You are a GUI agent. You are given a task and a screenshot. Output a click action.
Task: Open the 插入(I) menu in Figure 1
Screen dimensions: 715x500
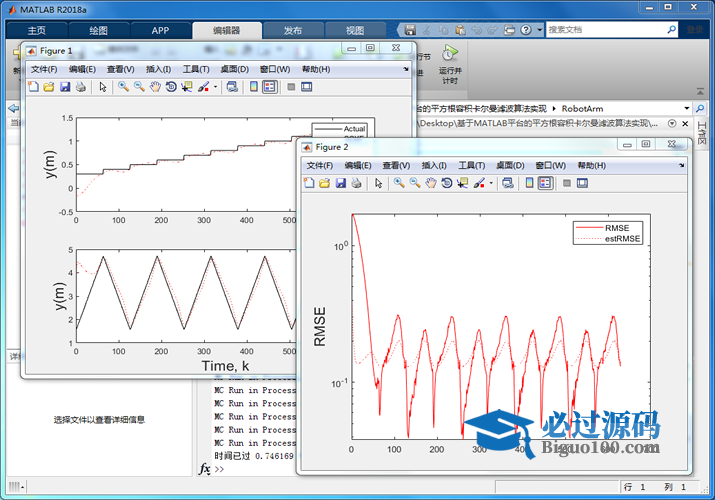(x=159, y=69)
